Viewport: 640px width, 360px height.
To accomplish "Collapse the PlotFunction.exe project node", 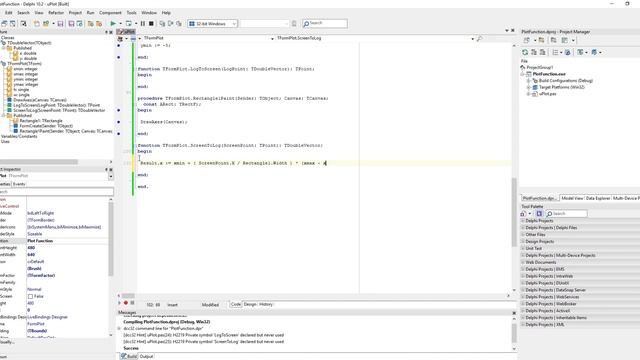I will [522, 74].
